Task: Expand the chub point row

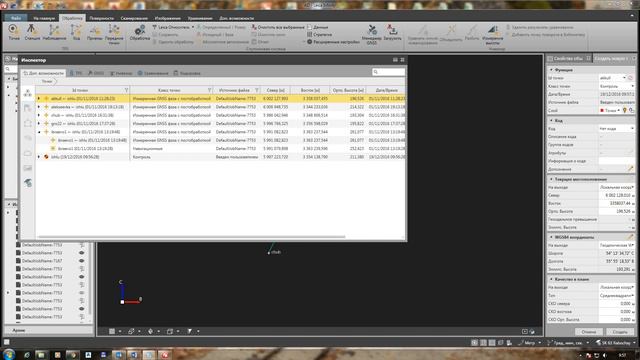Action: pos(39,115)
